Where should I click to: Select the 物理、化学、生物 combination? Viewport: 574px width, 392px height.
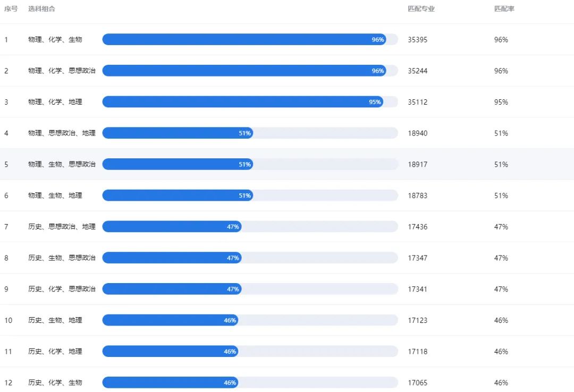tap(55, 39)
